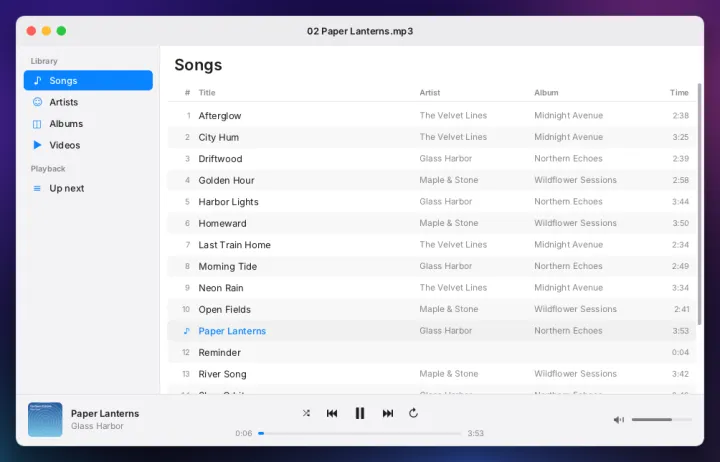The image size is (720, 462).
Task: Sort by the # column header
Action: tap(187, 93)
